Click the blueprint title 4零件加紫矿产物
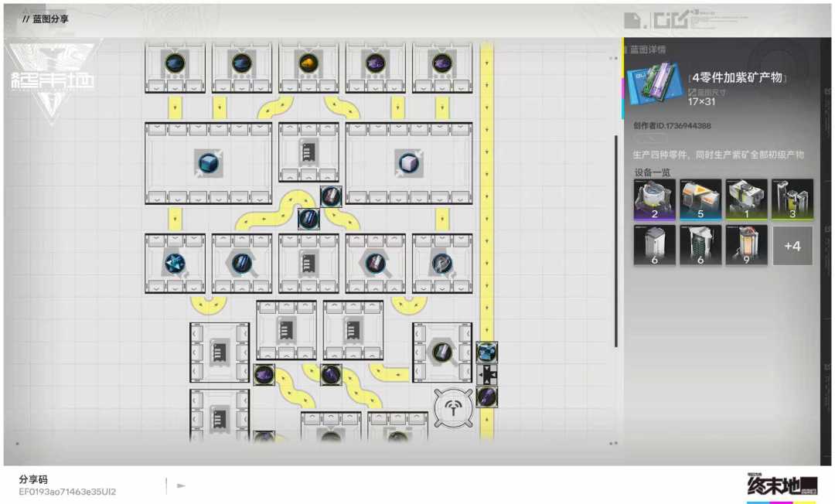The height and width of the screenshot is (504, 835). pos(737,78)
